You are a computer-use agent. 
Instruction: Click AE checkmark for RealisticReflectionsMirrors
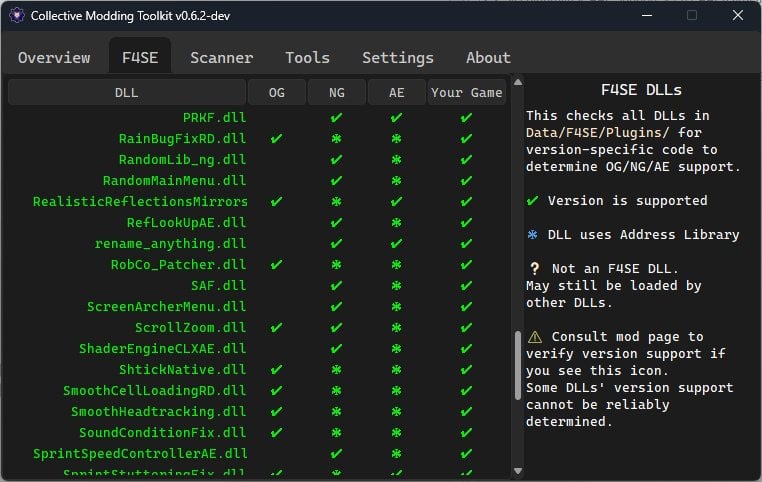click(397, 201)
